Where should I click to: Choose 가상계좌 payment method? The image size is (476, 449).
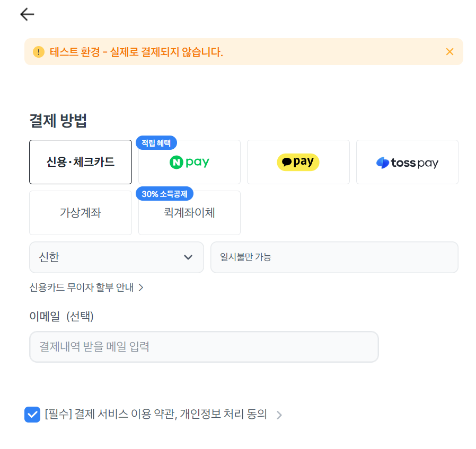click(x=81, y=213)
